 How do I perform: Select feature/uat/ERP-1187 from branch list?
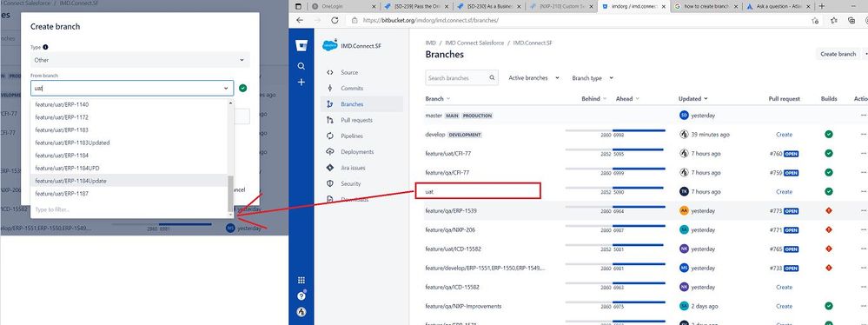(129, 194)
